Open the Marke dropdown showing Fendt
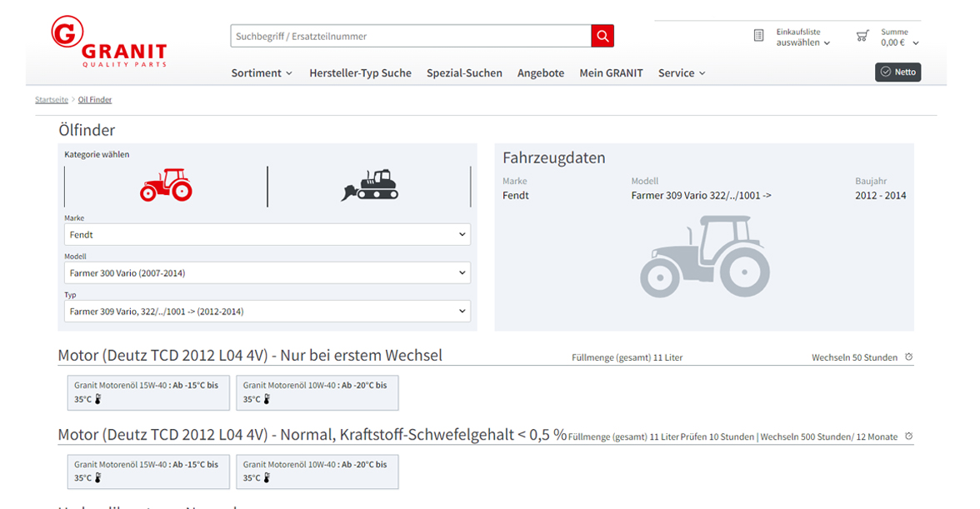980x509 pixels. click(x=267, y=235)
